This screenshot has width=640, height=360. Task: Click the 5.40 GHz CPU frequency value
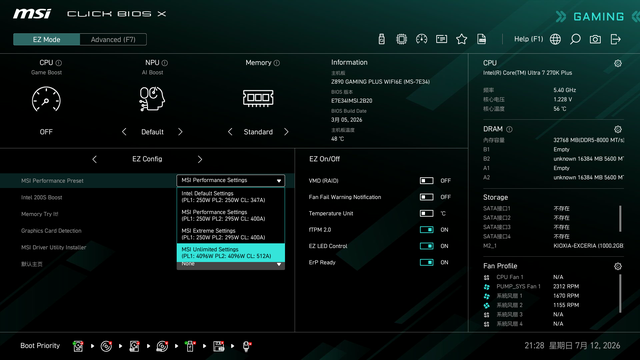(x=564, y=90)
